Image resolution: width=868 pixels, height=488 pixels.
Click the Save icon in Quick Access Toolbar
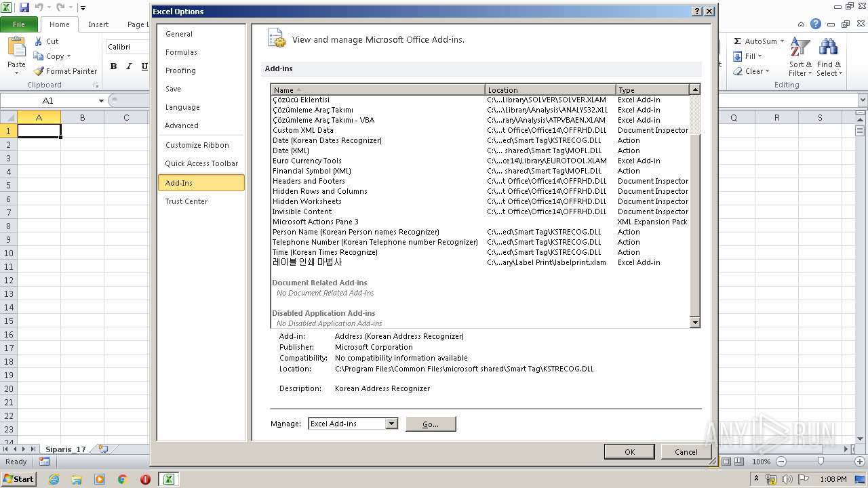click(x=24, y=7)
